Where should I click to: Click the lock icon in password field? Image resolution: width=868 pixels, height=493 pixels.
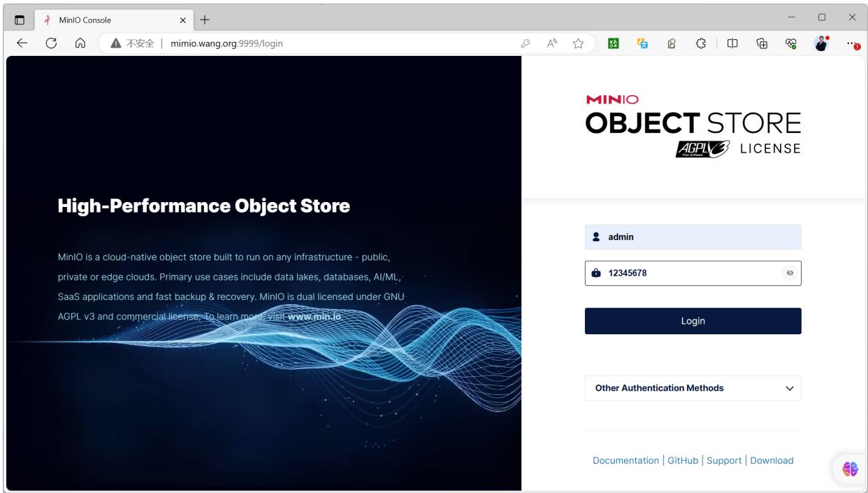point(596,273)
